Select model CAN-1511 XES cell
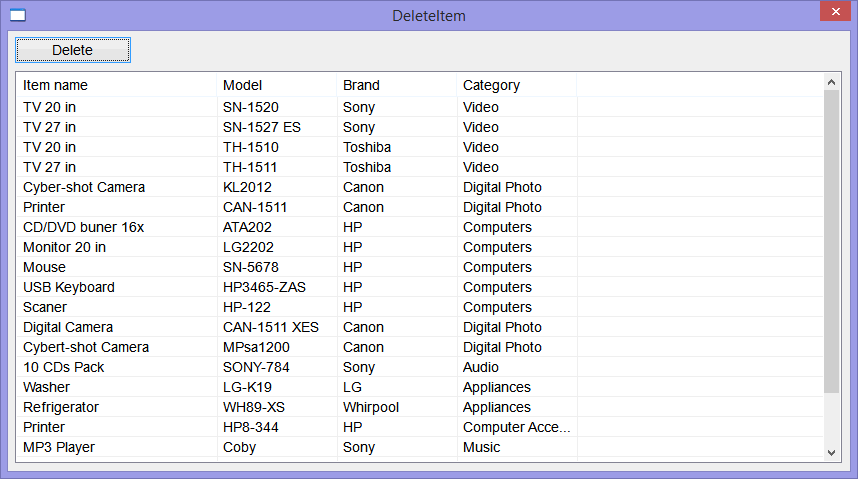858x479 pixels. (x=270, y=327)
